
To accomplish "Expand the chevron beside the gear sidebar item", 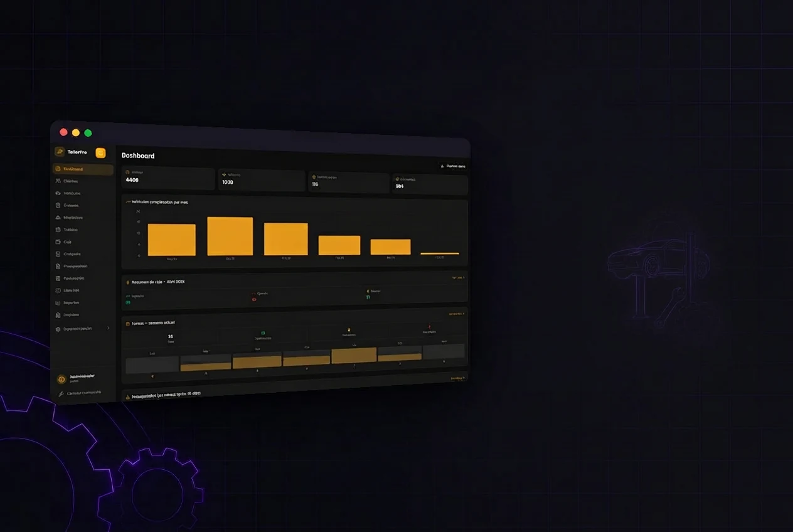I will tap(109, 328).
